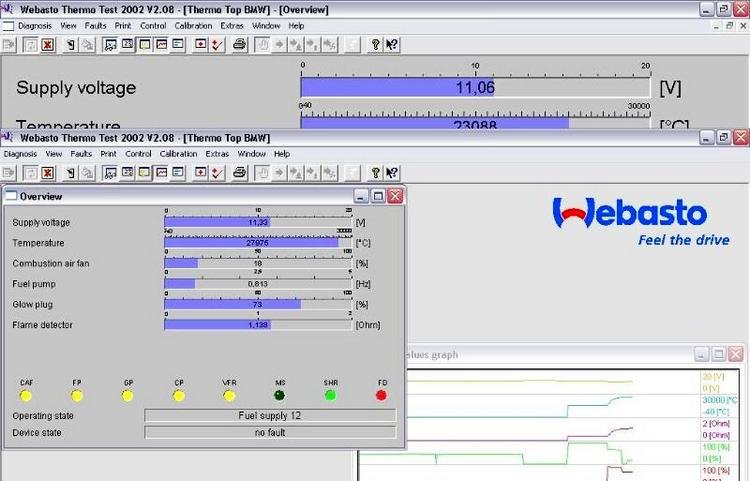Click yellow overview window icon in front window toolbar
Image resolution: width=750 pixels, height=481 pixels.
pyautogui.click(x=144, y=173)
